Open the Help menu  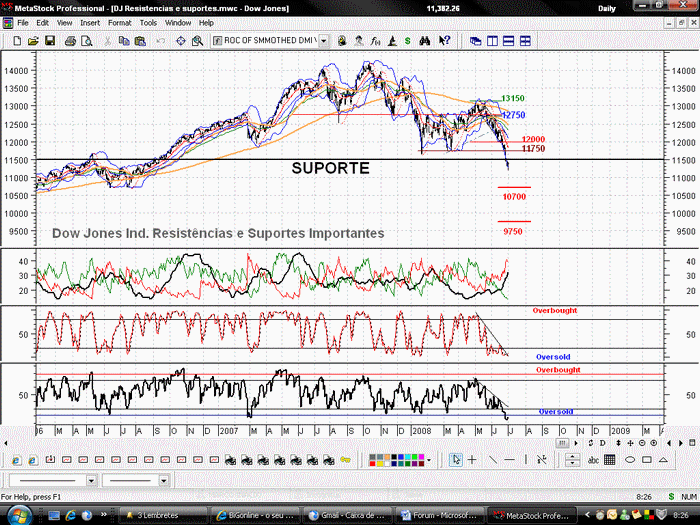[206, 23]
